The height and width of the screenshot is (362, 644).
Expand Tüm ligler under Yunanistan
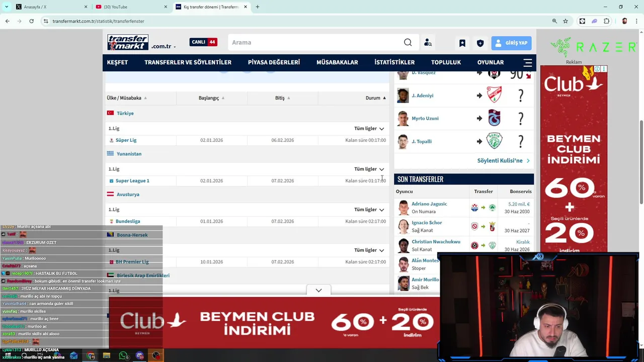point(369,169)
